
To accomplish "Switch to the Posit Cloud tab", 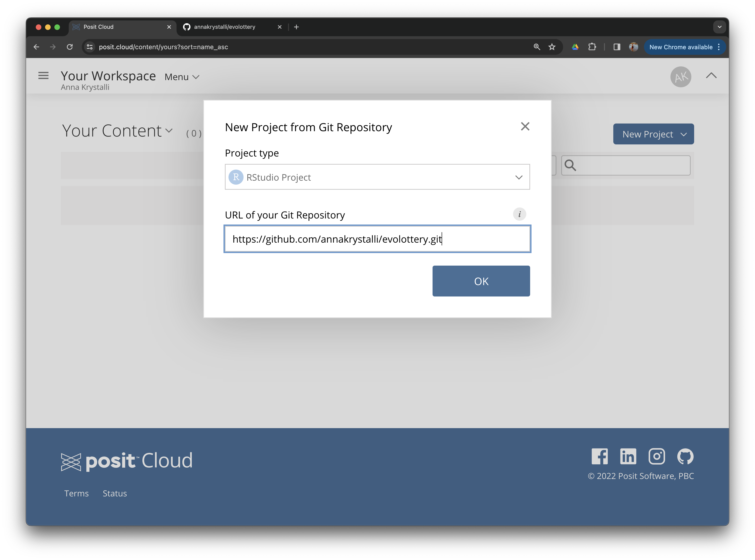I will point(122,27).
